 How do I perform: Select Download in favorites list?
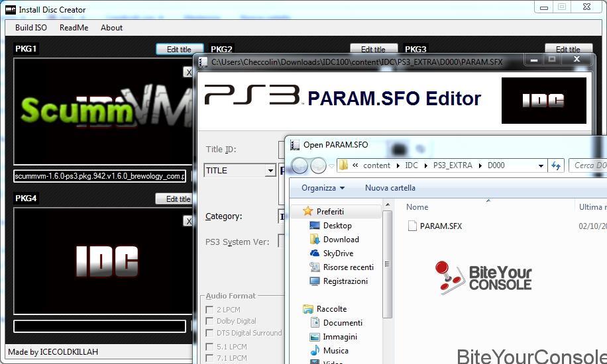point(341,240)
